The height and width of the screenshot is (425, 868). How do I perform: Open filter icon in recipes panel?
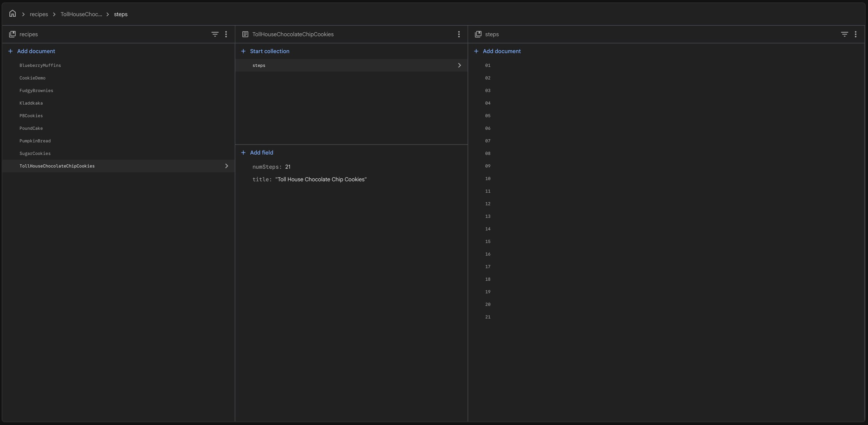pos(215,34)
